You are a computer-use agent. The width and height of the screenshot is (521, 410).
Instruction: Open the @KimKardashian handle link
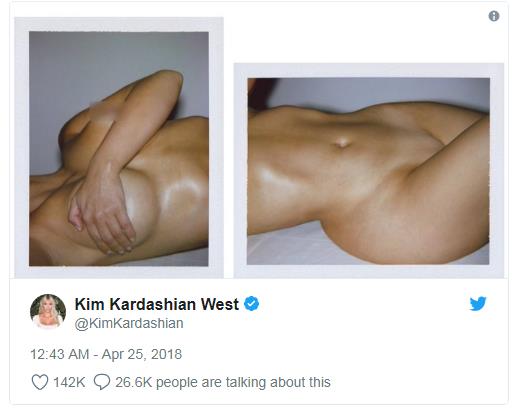(x=129, y=323)
